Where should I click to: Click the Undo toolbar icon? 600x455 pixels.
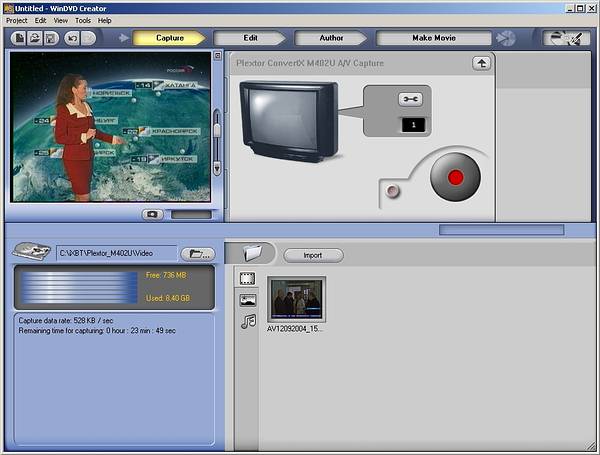pyautogui.click(x=71, y=38)
